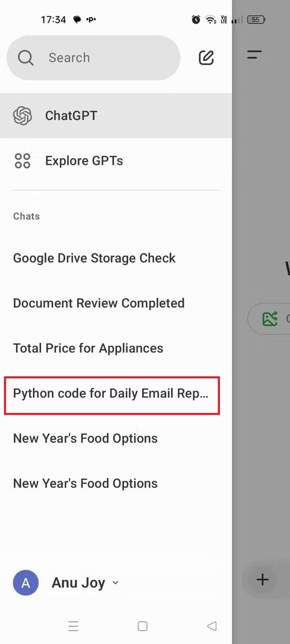290x644 pixels.
Task: Click the Explore GPTs grid icon
Action: tap(22, 161)
